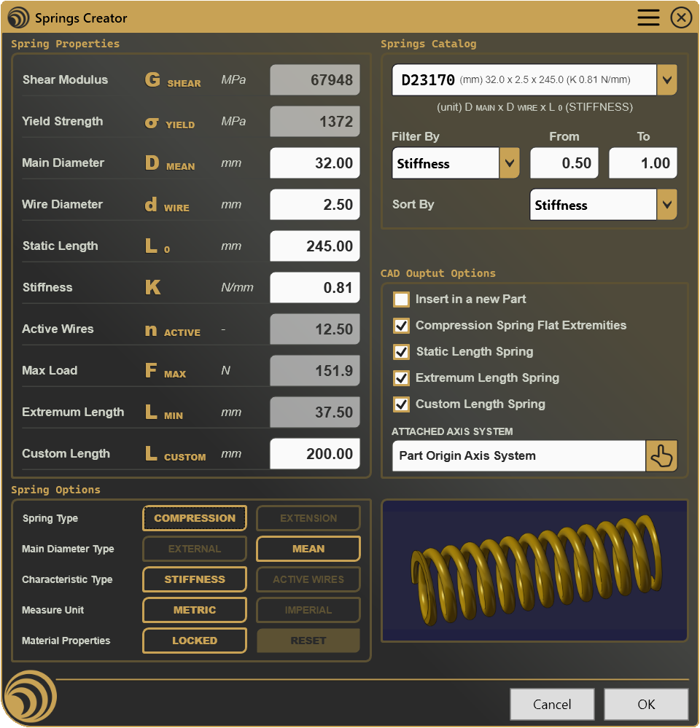Click the Spring Options section heading
The image size is (700, 728).
pyautogui.click(x=55, y=490)
